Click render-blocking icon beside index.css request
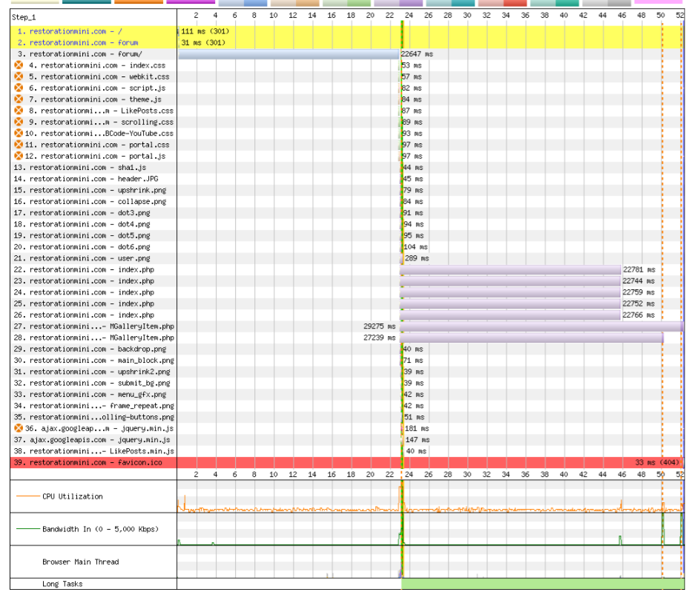This screenshot has width=700, height=592. [19, 65]
